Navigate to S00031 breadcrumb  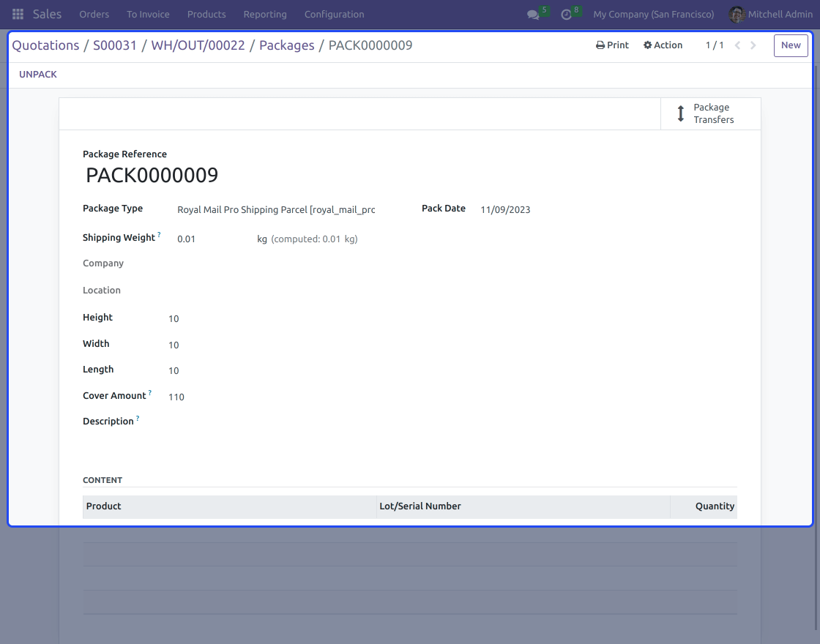[x=114, y=45]
